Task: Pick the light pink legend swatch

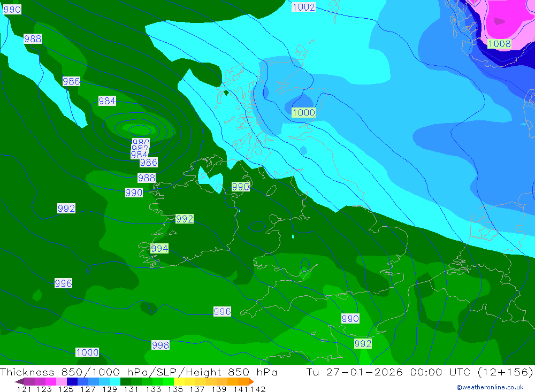Action: (x=62, y=381)
